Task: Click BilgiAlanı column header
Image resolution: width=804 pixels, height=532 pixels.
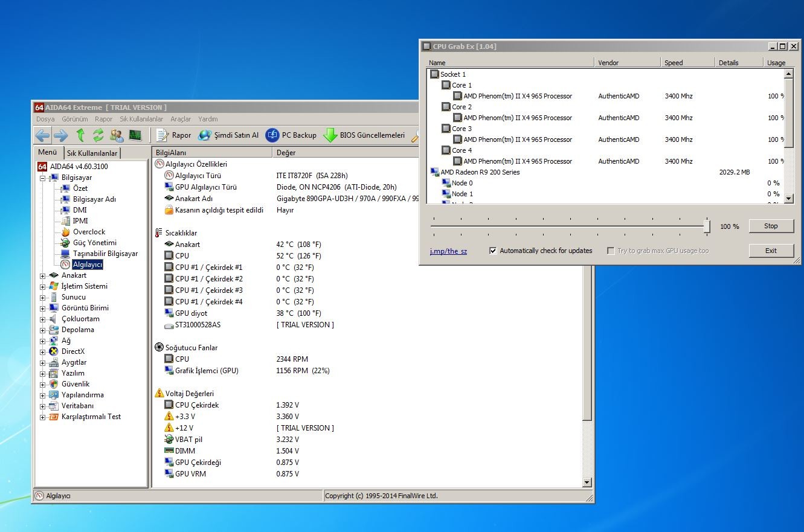Action: [x=211, y=153]
